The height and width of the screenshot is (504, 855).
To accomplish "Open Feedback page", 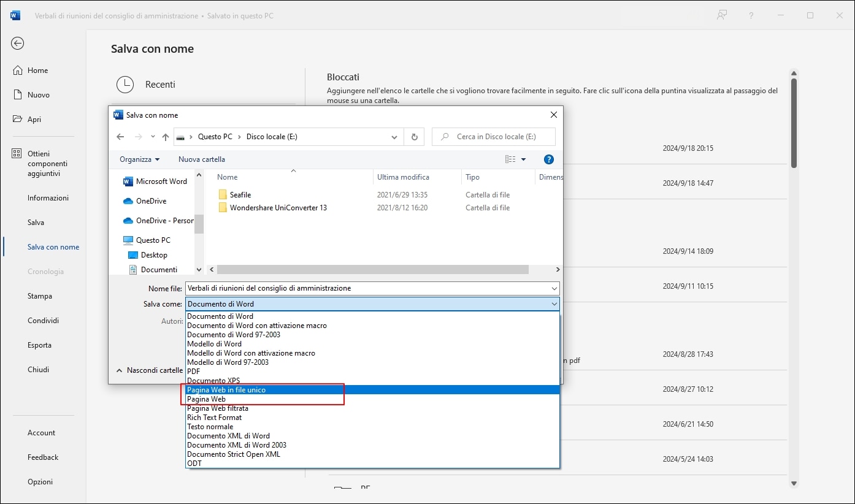I will pos(43,457).
